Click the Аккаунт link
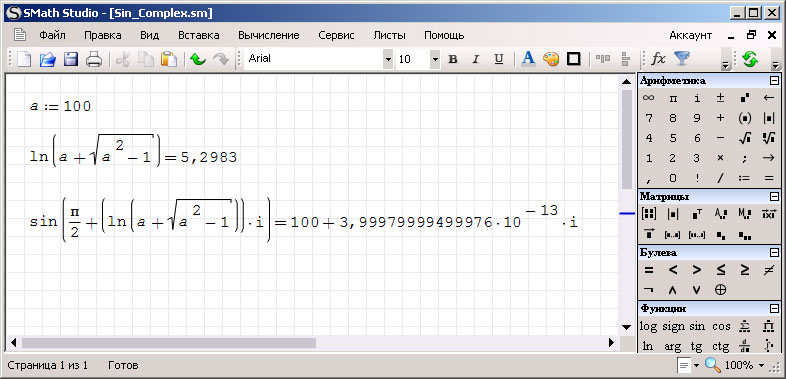This screenshot has height=379, width=786. (691, 35)
